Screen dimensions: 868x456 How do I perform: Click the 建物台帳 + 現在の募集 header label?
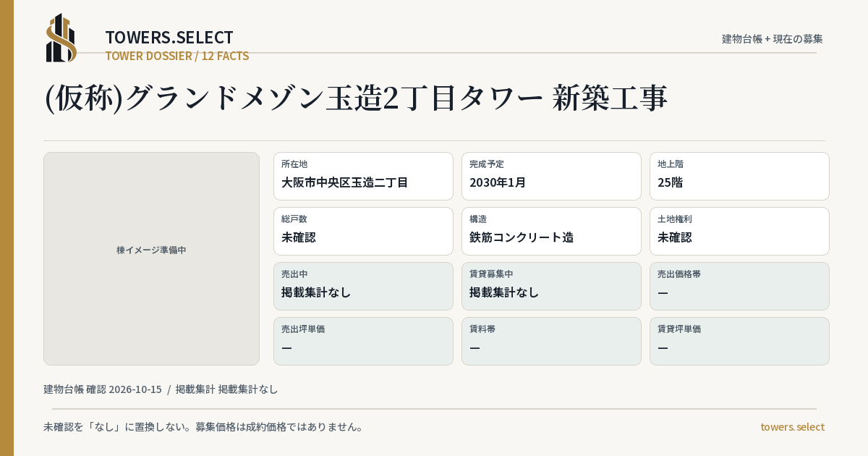coord(773,39)
